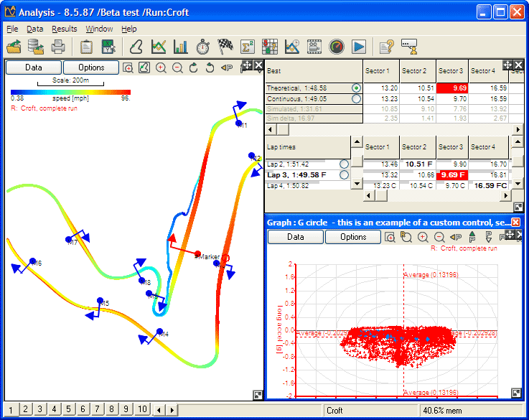The width and height of the screenshot is (529, 420).
Task: Open the Results menu
Action: tap(65, 29)
